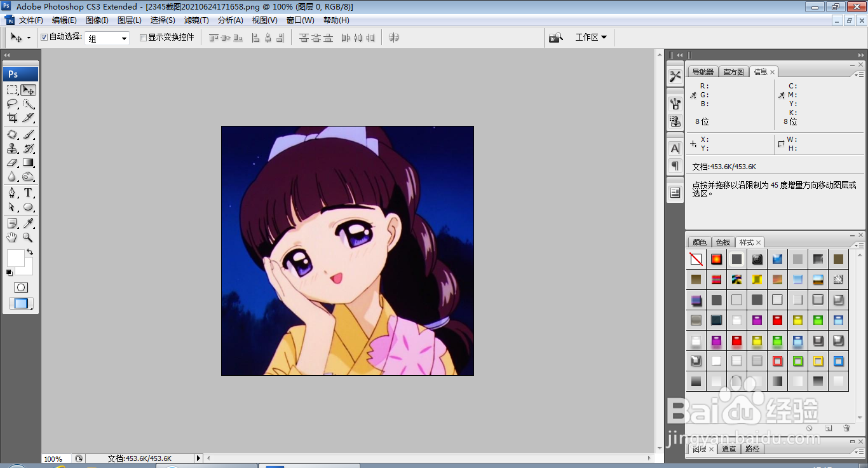This screenshot has height=468, width=868.
Task: Select the History Brush tool
Action: pos(29,149)
